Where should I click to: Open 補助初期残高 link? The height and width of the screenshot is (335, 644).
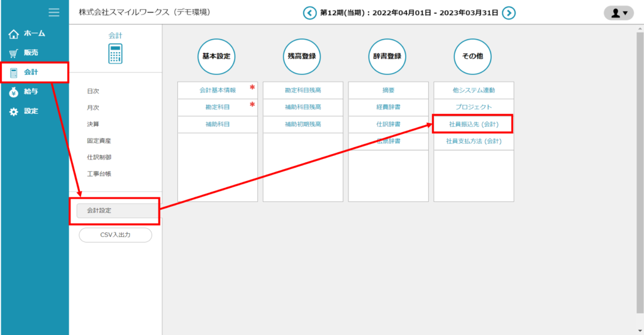click(303, 124)
